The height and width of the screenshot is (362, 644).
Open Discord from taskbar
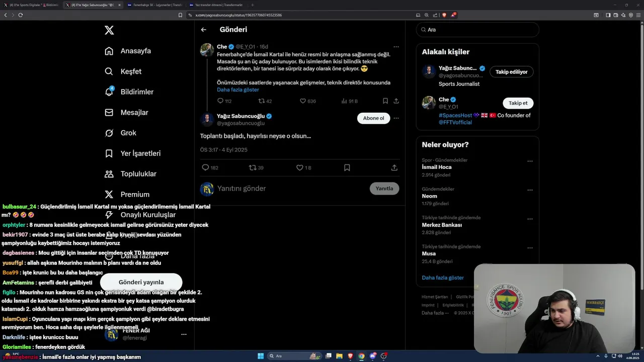373,356
